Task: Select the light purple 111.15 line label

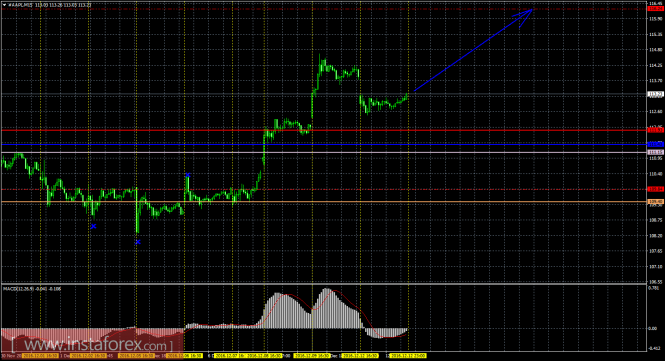Action: pos(655,152)
